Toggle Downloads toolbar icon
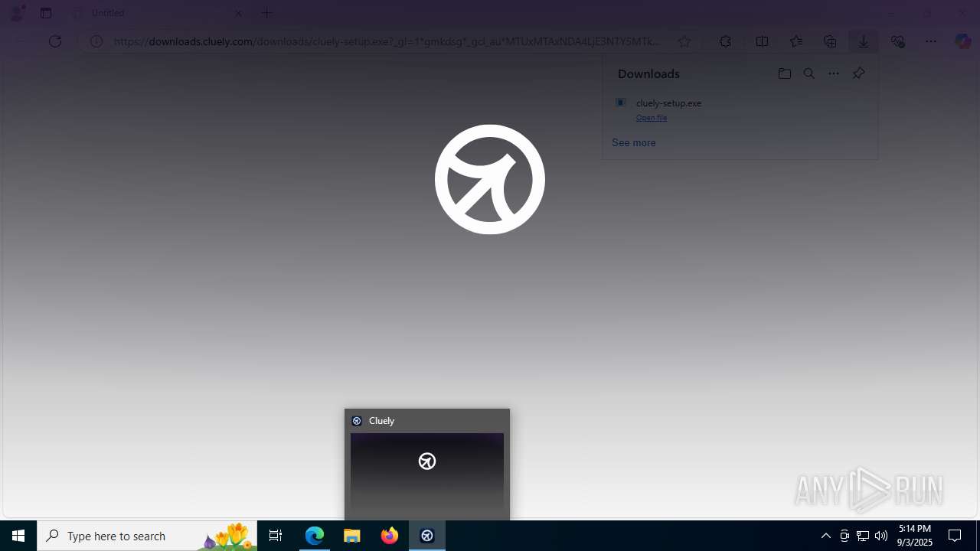Image resolution: width=980 pixels, height=551 pixels. click(x=863, y=41)
